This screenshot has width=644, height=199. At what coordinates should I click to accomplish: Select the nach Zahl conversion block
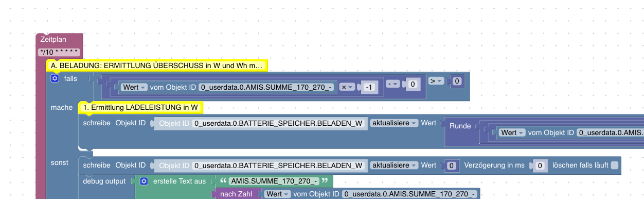236,194
